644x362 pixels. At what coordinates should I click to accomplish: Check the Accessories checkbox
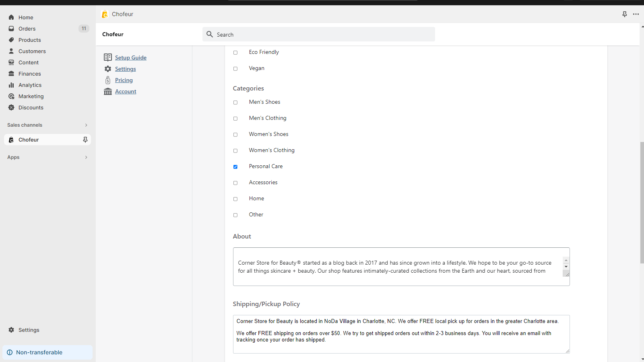coord(235,183)
